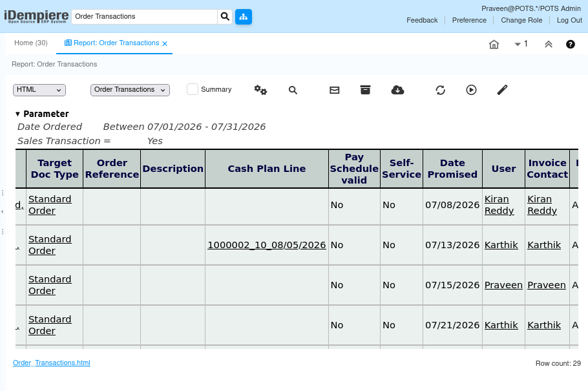Click Log Out
The image size is (588, 391).
point(569,20)
